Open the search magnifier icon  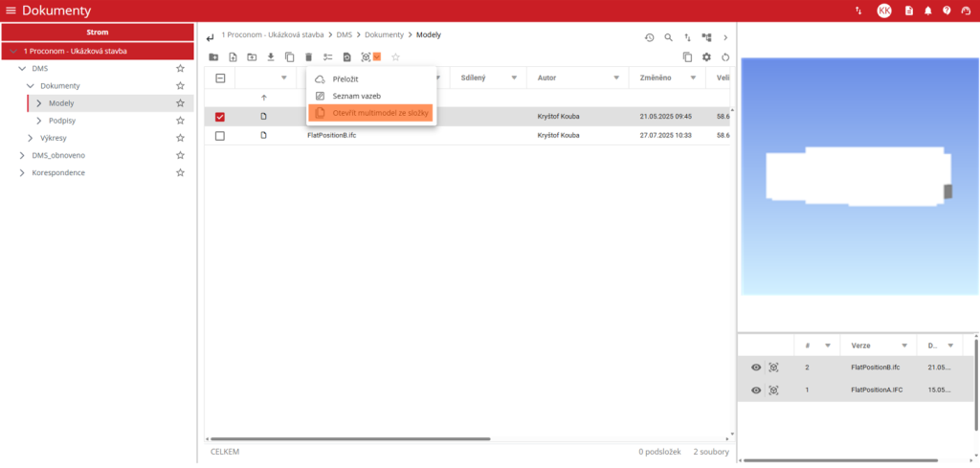(x=669, y=37)
